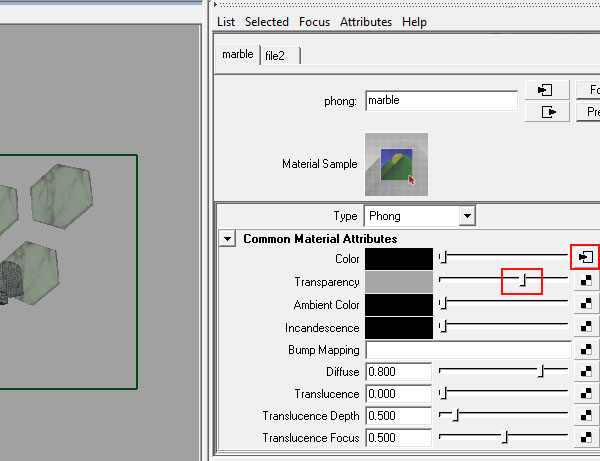Open the Attributes menu
The image size is (600, 461).
[366, 22]
